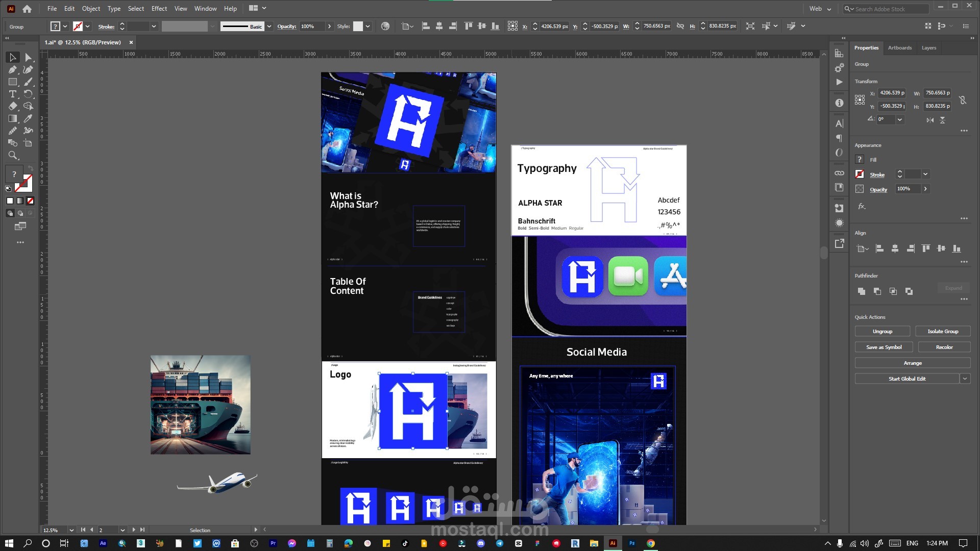Toggle constrain width and height proportions
980x551 pixels.
(963, 100)
